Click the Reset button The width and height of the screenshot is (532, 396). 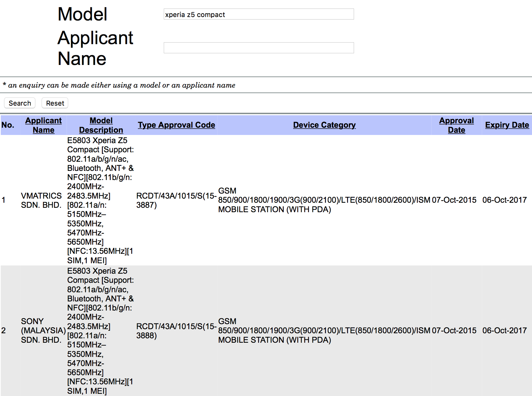click(x=55, y=103)
